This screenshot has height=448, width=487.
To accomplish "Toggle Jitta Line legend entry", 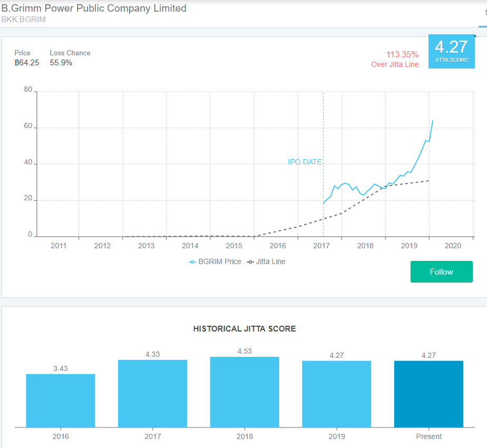I will click(266, 261).
